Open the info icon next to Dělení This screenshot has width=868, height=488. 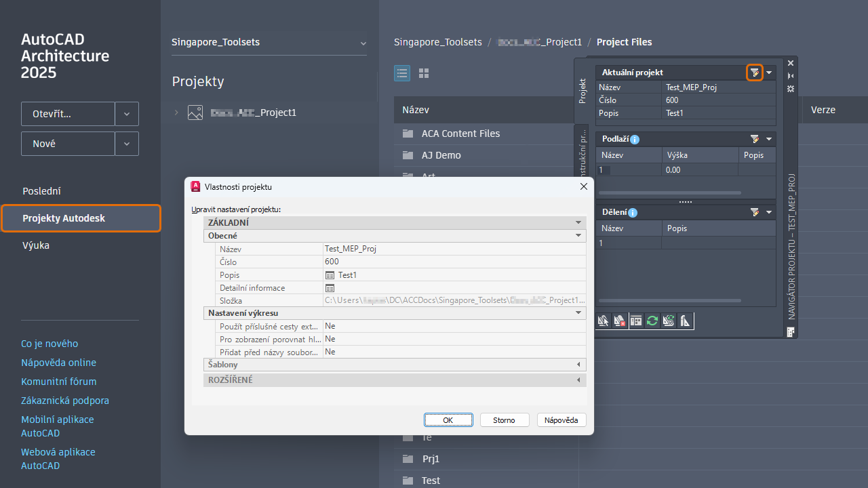point(633,213)
